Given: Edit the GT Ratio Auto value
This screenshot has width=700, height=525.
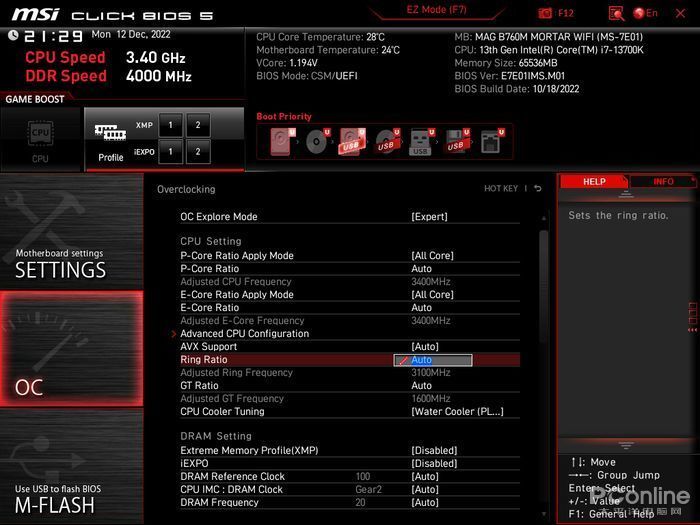Looking at the screenshot, I should click(421, 385).
